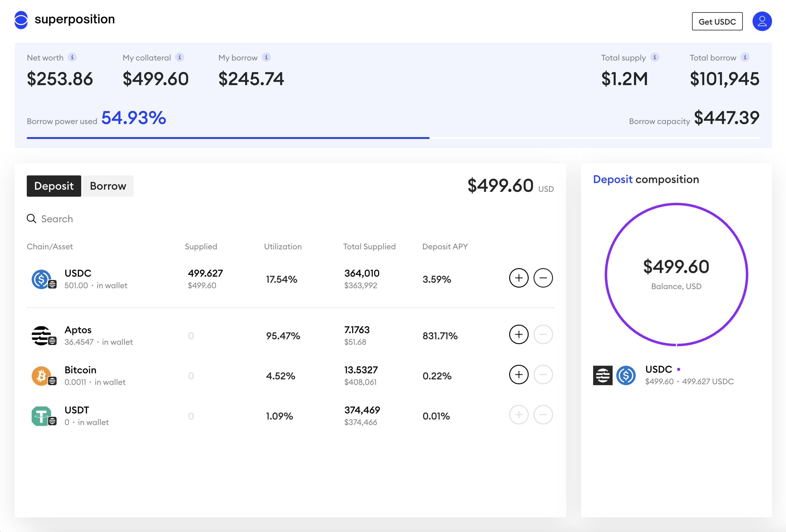Screen dimensions: 786x532
Task: Click the Total supply info icon
Action: click(x=654, y=57)
